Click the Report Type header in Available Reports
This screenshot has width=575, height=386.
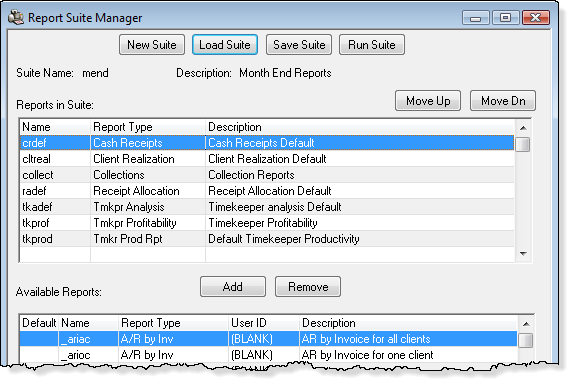[173, 323]
